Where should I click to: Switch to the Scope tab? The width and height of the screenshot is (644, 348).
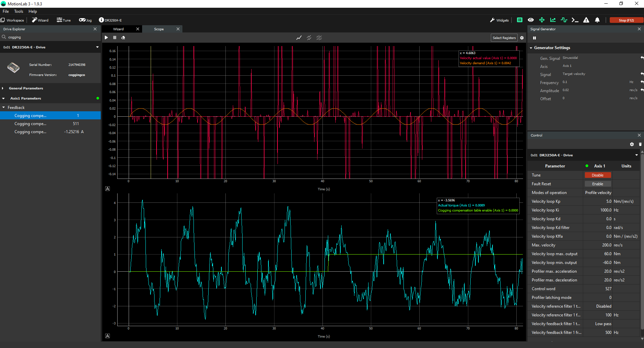[159, 29]
